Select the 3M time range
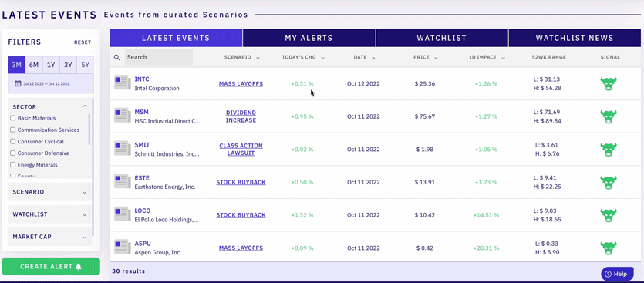644x283 pixels. (x=16, y=65)
